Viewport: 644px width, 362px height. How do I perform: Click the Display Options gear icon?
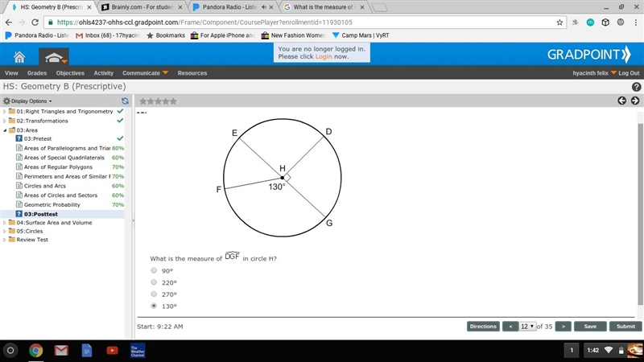6,101
